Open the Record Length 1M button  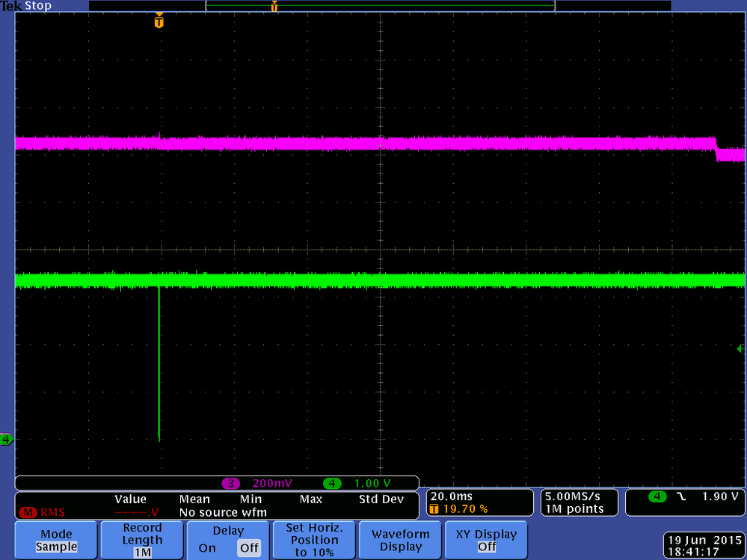point(142,540)
